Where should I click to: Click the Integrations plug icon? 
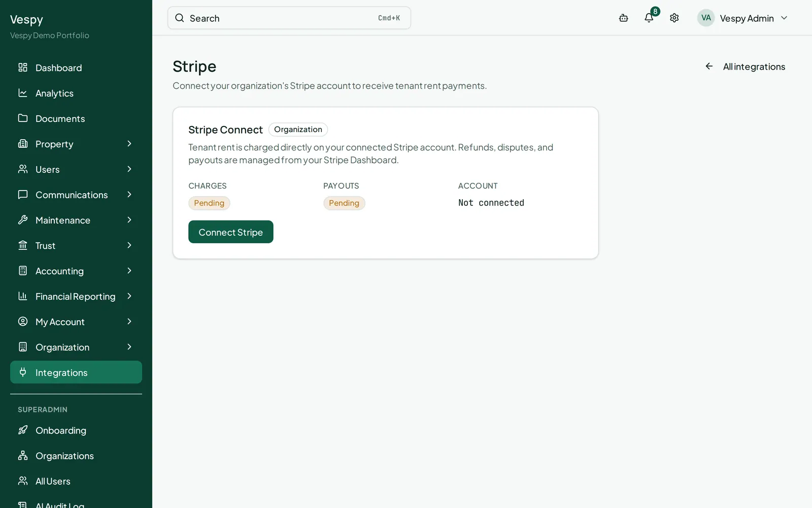coord(23,372)
